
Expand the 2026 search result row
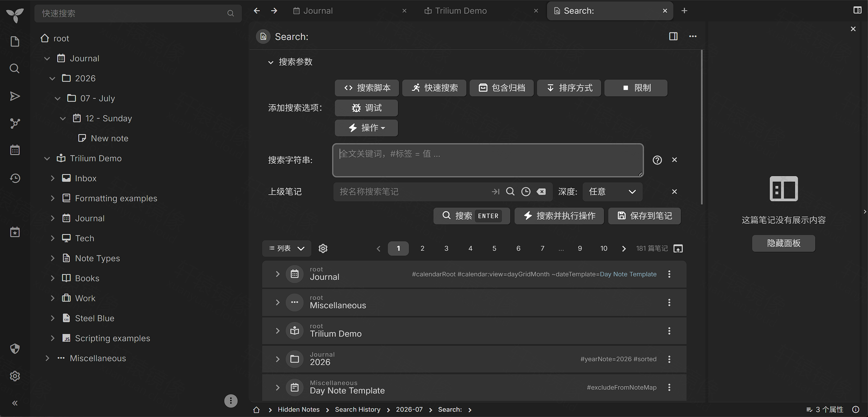tap(277, 359)
